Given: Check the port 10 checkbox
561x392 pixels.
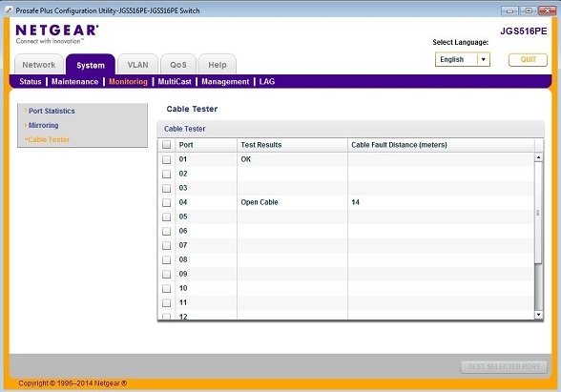Looking at the screenshot, I should click(x=166, y=288).
